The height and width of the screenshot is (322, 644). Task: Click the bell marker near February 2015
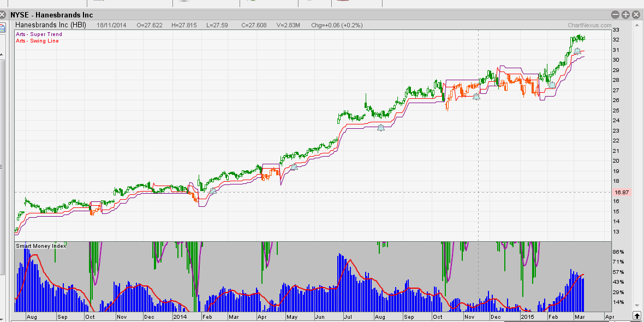pos(552,85)
